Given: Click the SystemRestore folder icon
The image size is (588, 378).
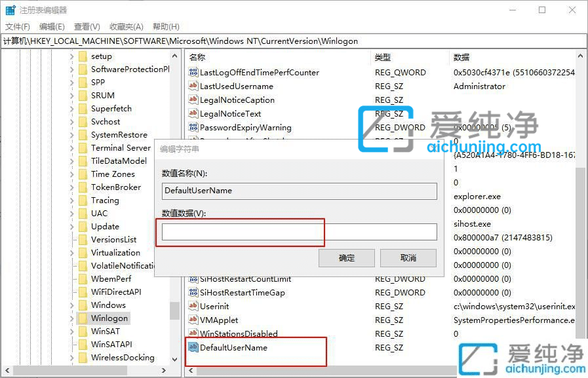Looking at the screenshot, I should point(83,134).
